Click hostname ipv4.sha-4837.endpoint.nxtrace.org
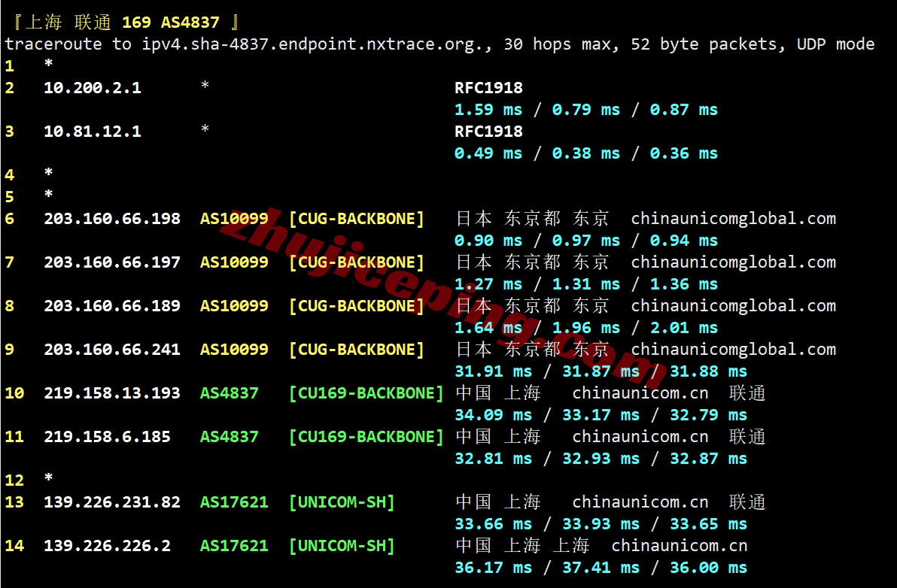 click(x=314, y=44)
